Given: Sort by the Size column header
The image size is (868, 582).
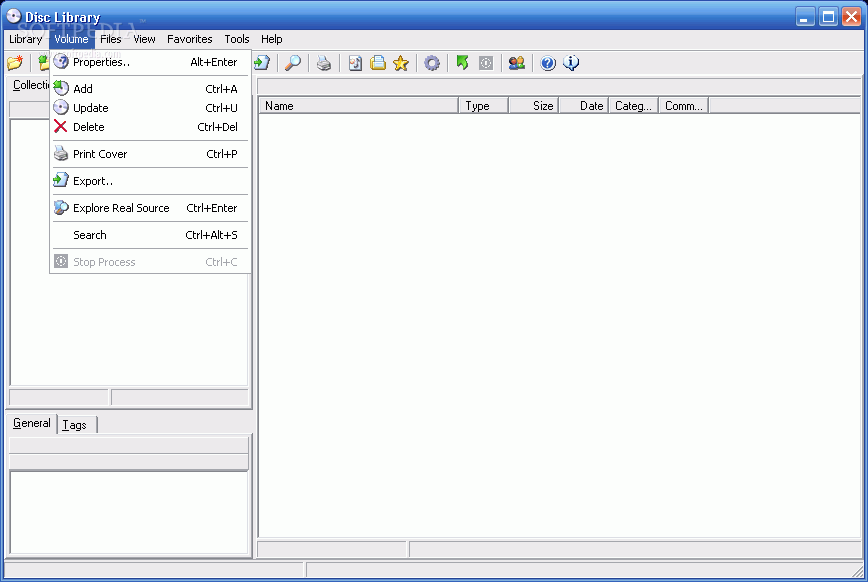Looking at the screenshot, I should [534, 105].
